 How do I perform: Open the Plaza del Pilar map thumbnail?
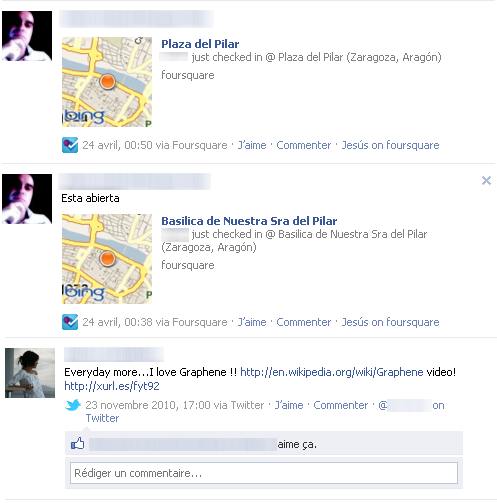click(x=107, y=82)
